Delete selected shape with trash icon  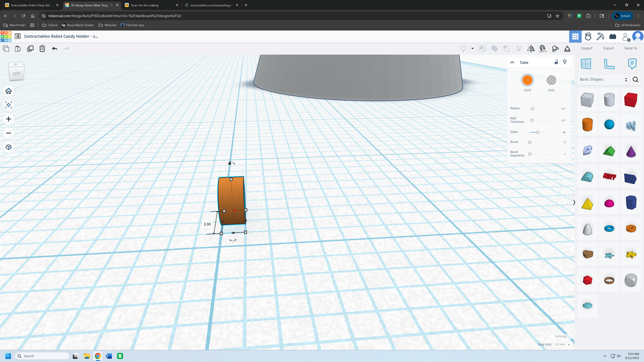[x=42, y=49]
